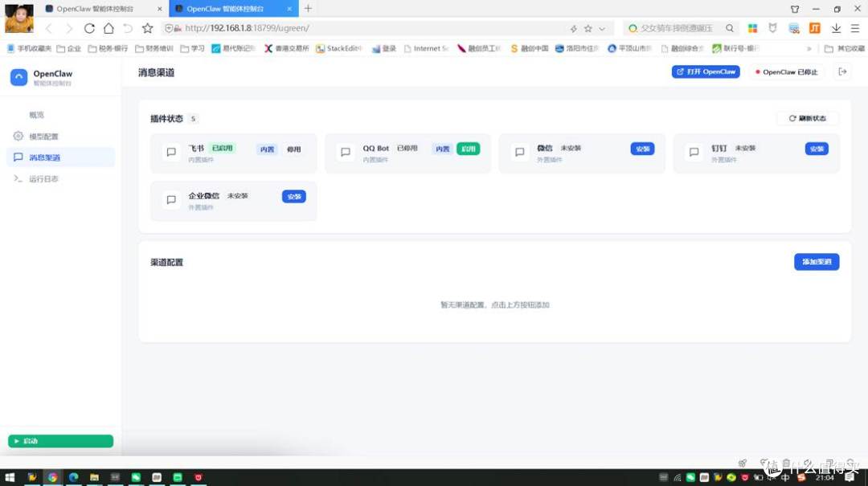Click the 内置 tag on QQ Bot card

[442, 149]
